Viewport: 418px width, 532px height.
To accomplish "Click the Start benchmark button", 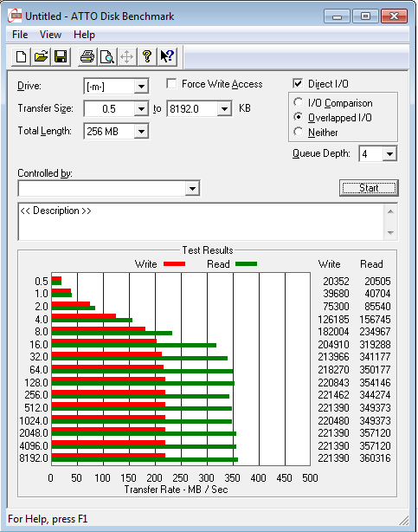I will click(369, 188).
